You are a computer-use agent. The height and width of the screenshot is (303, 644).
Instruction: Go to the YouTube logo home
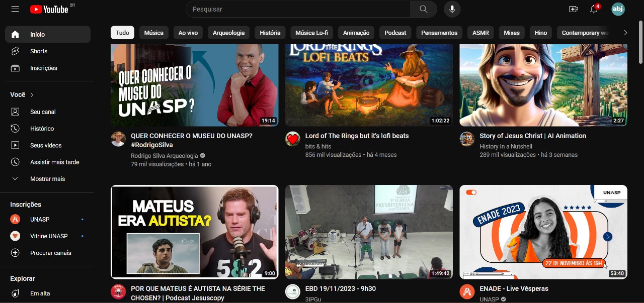[49, 9]
